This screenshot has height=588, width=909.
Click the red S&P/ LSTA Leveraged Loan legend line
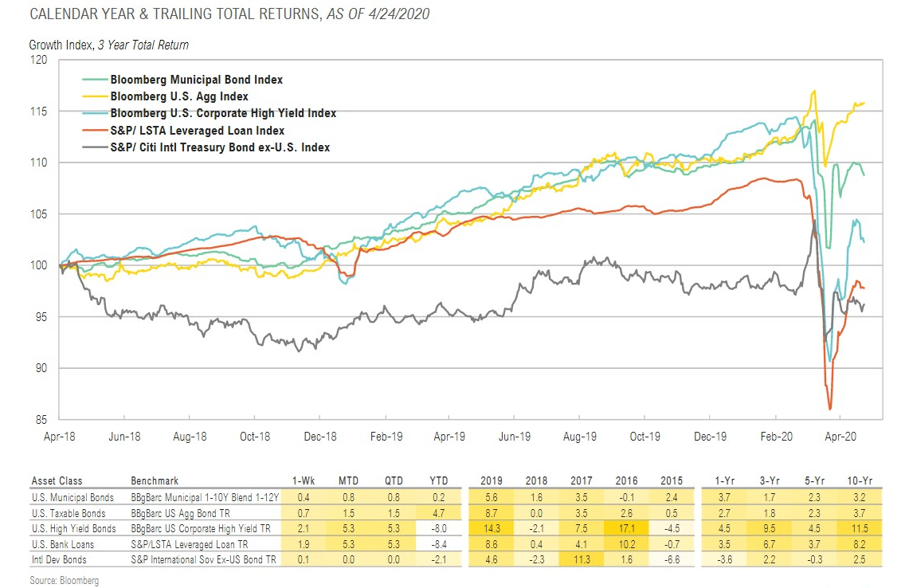click(95, 131)
